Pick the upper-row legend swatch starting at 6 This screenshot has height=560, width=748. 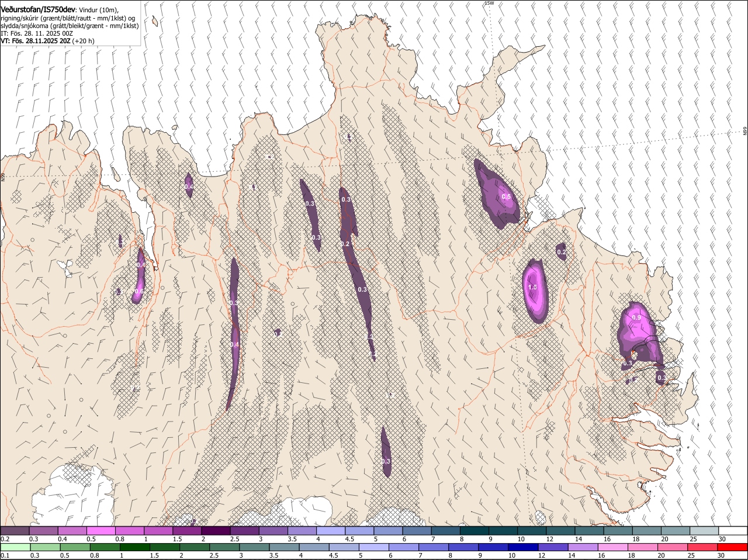point(417,531)
